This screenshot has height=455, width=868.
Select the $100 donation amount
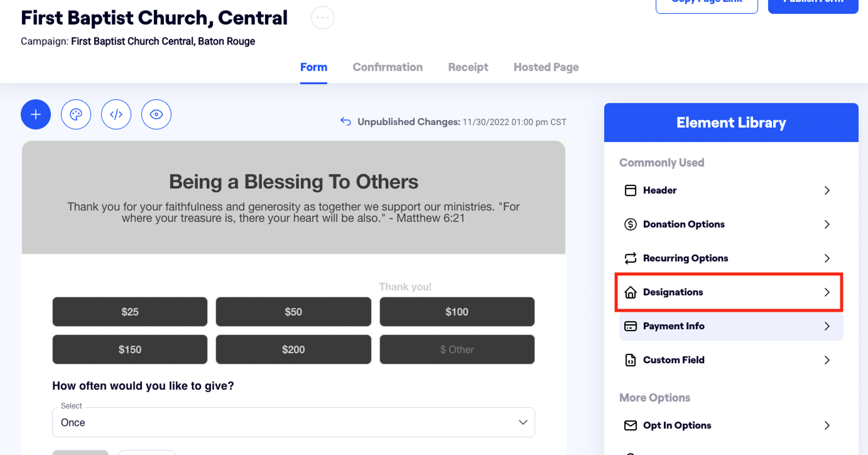pyautogui.click(x=457, y=312)
